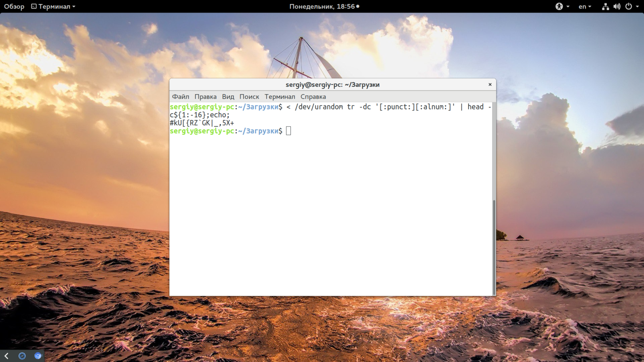Click the compass browser icon in tray
This screenshot has height=362, width=644.
(x=22, y=356)
